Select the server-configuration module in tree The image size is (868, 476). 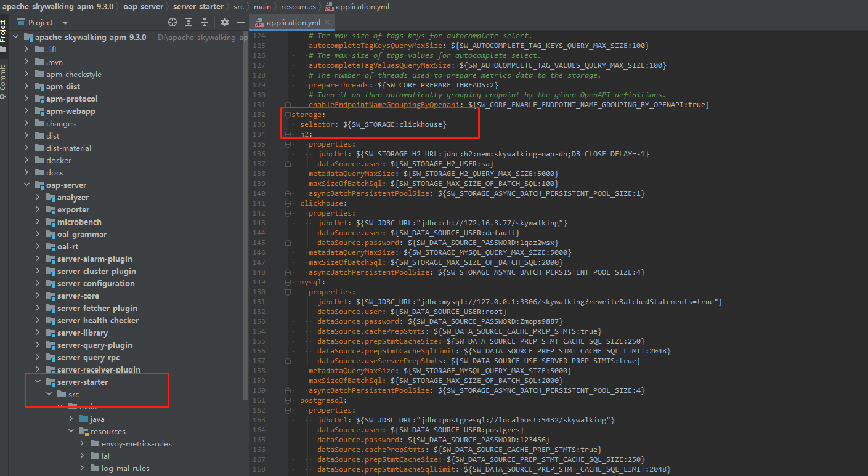pyautogui.click(x=96, y=283)
